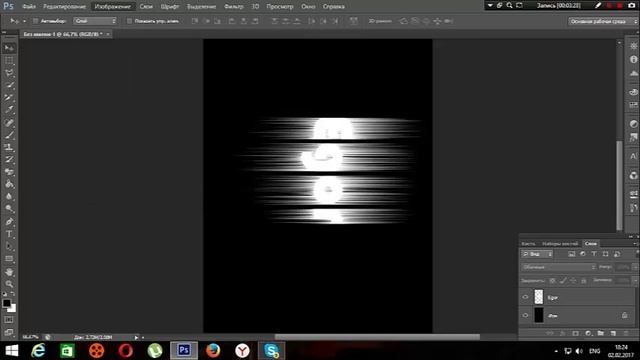Viewport: 640px width, 360px height.
Task: Open layer fill slider arrow
Action: click(635, 280)
